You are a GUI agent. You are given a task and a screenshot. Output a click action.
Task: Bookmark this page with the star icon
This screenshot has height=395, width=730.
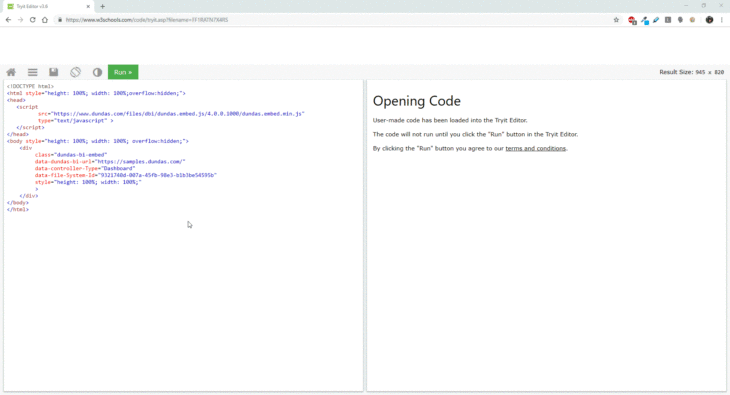click(616, 20)
